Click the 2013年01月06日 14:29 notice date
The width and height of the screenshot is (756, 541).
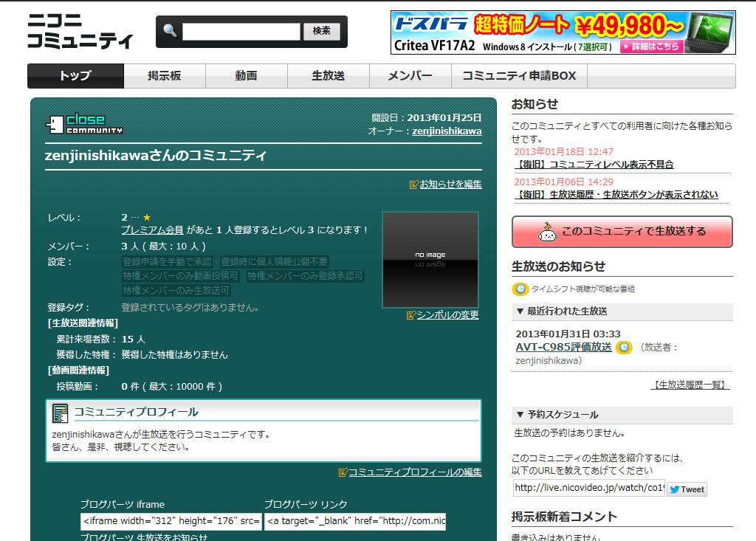tap(563, 182)
